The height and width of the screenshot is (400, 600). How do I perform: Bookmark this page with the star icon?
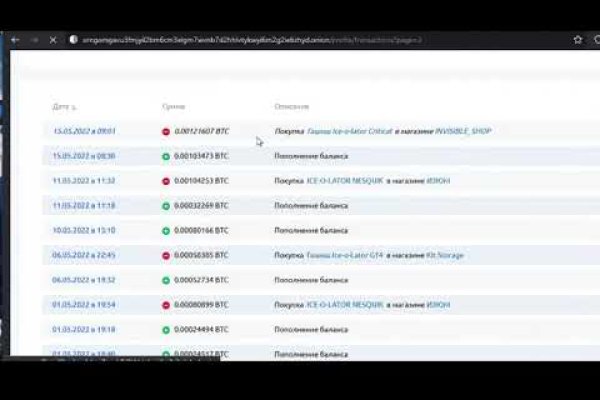click(x=577, y=40)
